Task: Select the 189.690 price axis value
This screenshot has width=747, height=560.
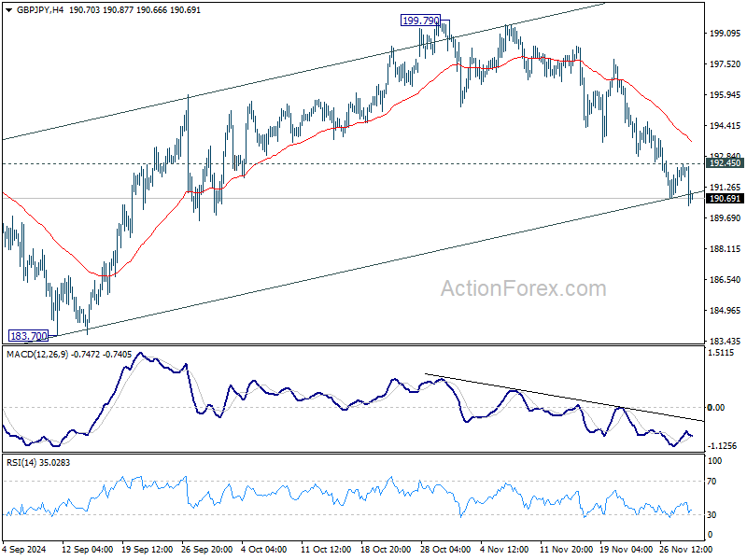Action: (x=725, y=218)
